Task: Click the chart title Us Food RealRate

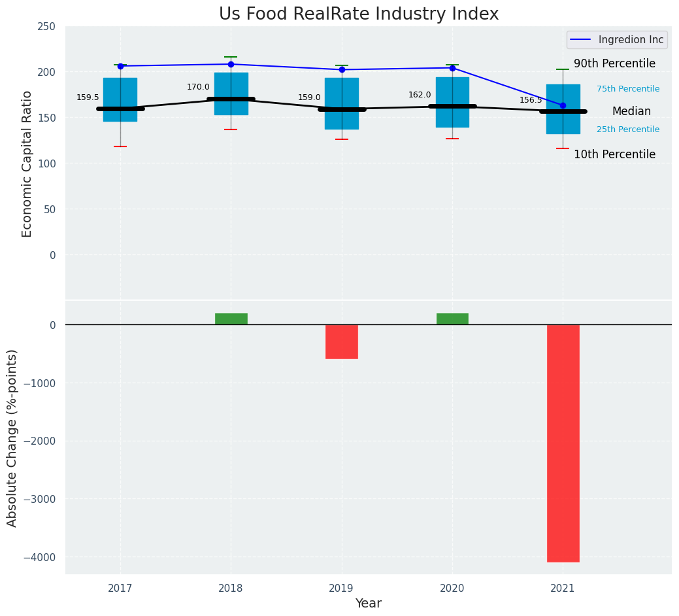Action: (359, 14)
